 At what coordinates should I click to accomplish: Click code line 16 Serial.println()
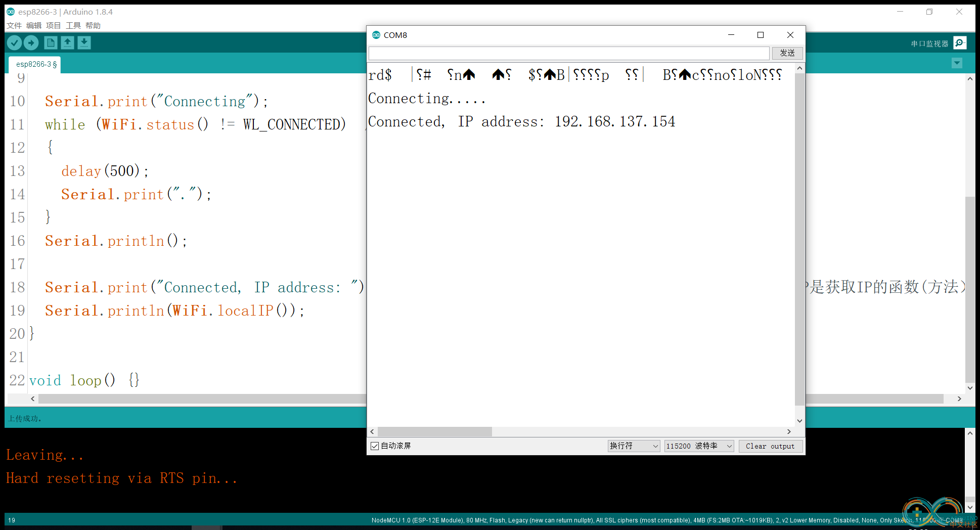point(116,241)
